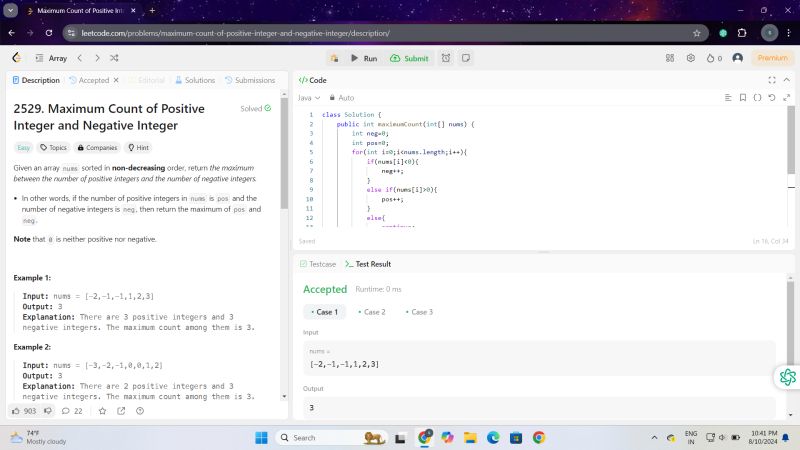Open the Windows Start menu
The height and width of the screenshot is (450, 800).
click(261, 438)
